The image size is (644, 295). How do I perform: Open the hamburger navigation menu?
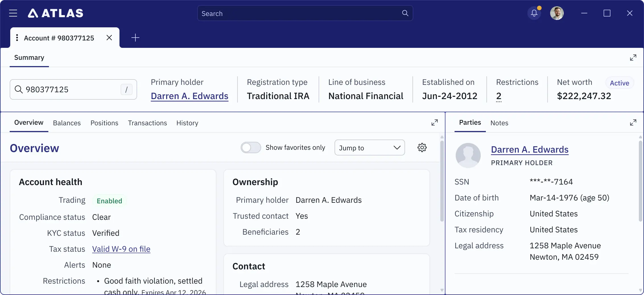[13, 13]
